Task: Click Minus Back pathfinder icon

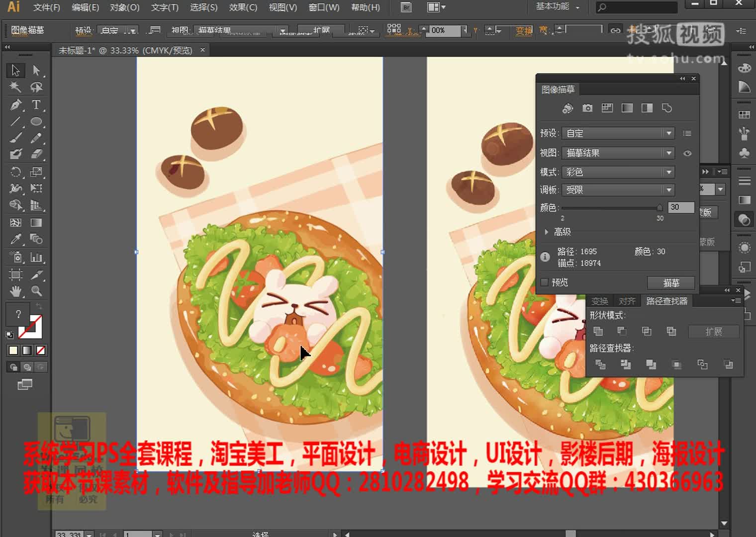Action: coord(729,364)
